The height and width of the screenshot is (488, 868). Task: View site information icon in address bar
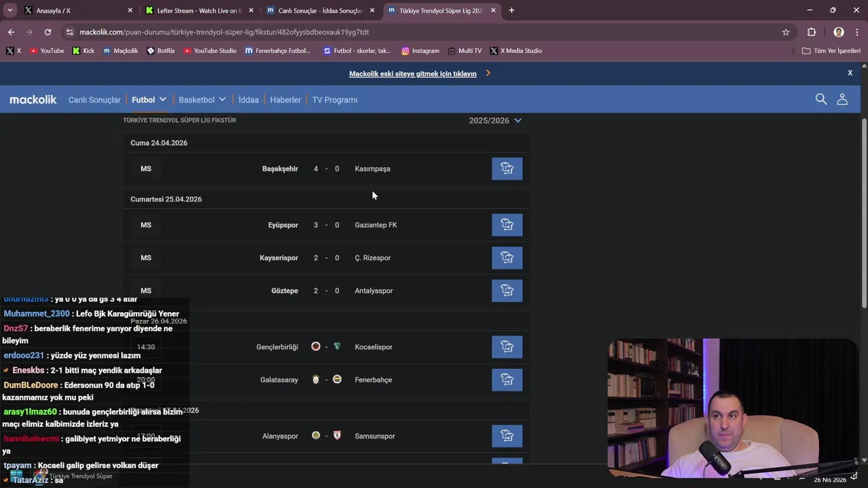(x=69, y=32)
